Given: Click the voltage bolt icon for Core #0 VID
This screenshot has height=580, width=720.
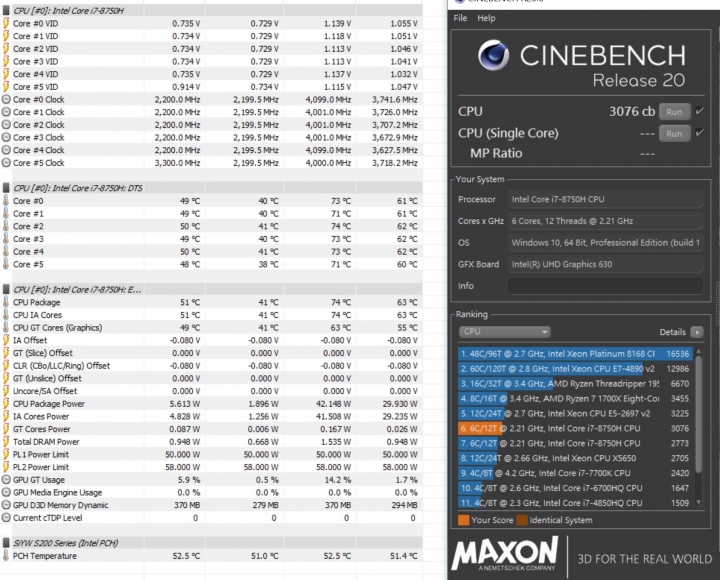Looking at the screenshot, I should point(6,23).
